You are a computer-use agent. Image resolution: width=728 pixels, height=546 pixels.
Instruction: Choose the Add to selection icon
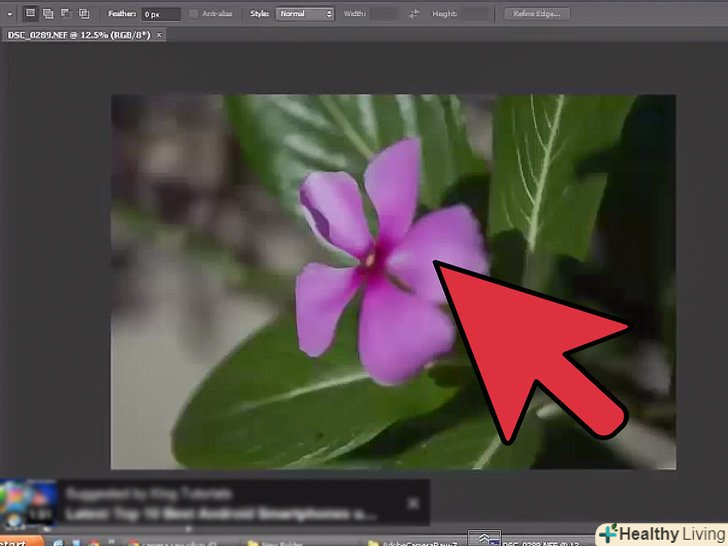pos(48,14)
